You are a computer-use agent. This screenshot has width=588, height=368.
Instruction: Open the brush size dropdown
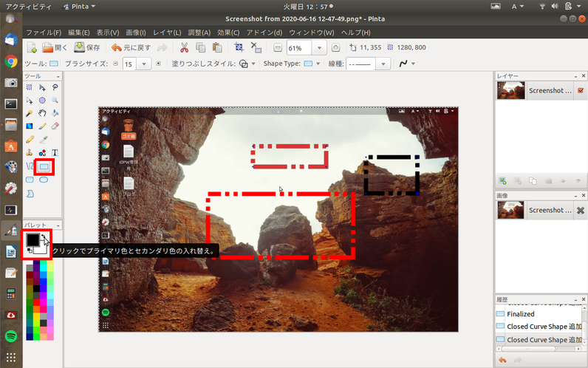(144, 64)
